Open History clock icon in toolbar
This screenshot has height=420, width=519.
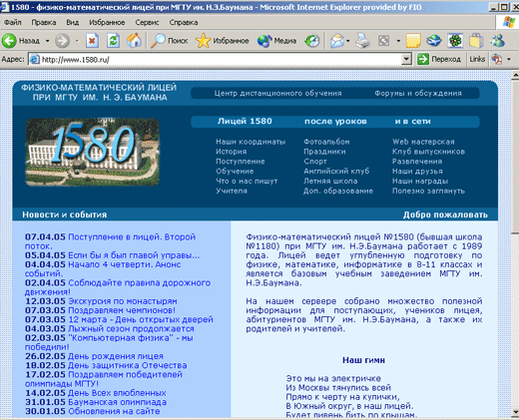312,41
